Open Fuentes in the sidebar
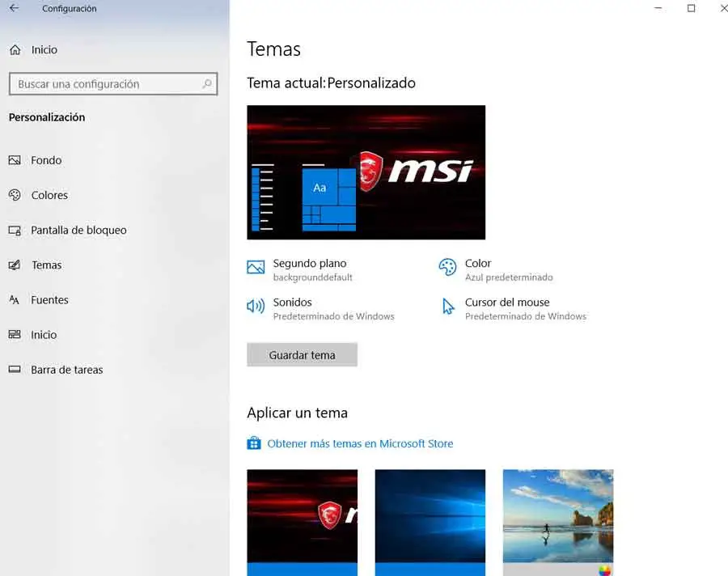The width and height of the screenshot is (728, 576). pos(49,300)
